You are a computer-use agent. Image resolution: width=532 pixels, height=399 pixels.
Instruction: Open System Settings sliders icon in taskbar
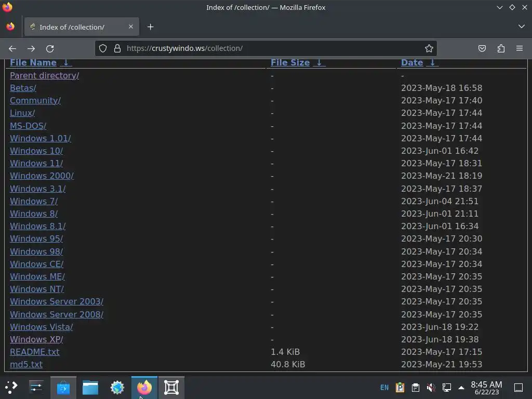[x=36, y=388]
